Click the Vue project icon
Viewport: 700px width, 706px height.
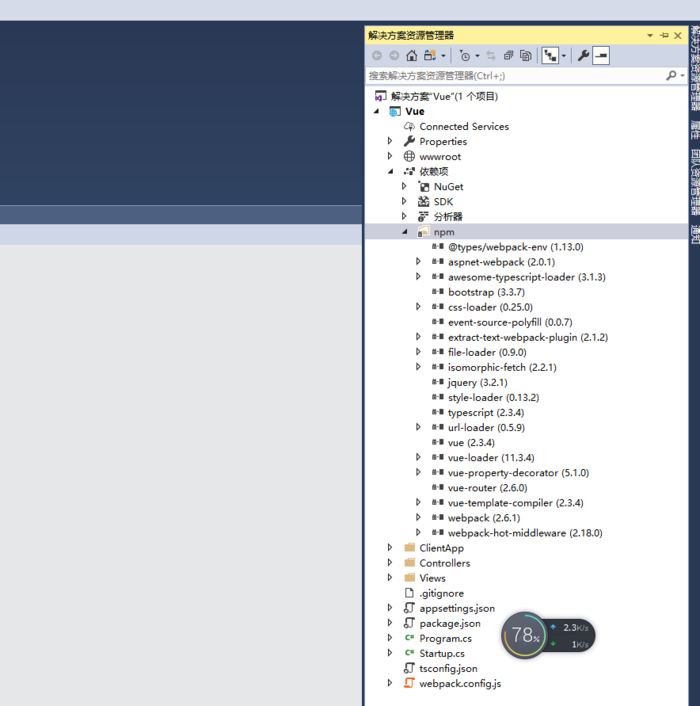(395, 111)
